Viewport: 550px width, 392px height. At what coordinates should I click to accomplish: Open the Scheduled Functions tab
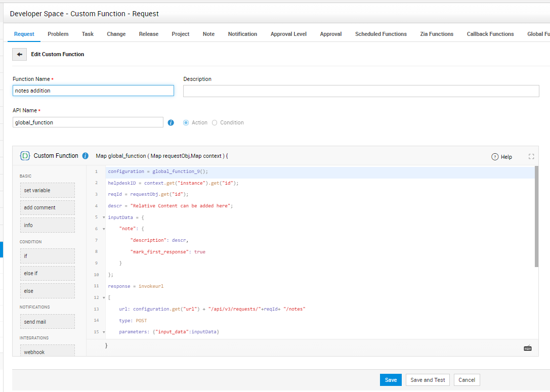(x=380, y=34)
